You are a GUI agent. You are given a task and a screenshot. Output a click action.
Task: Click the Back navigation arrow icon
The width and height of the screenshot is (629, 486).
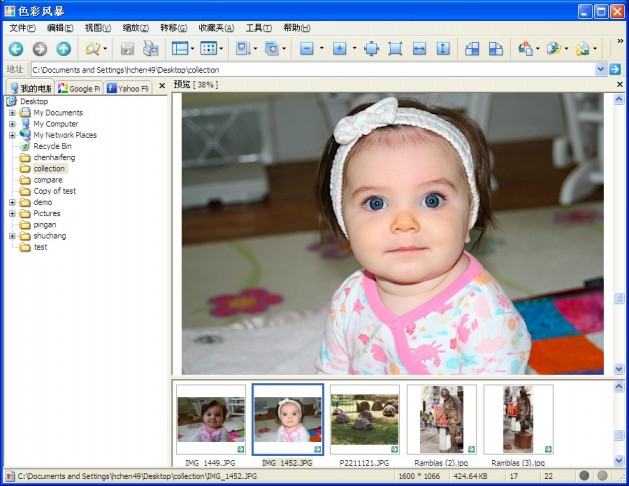click(x=15, y=48)
